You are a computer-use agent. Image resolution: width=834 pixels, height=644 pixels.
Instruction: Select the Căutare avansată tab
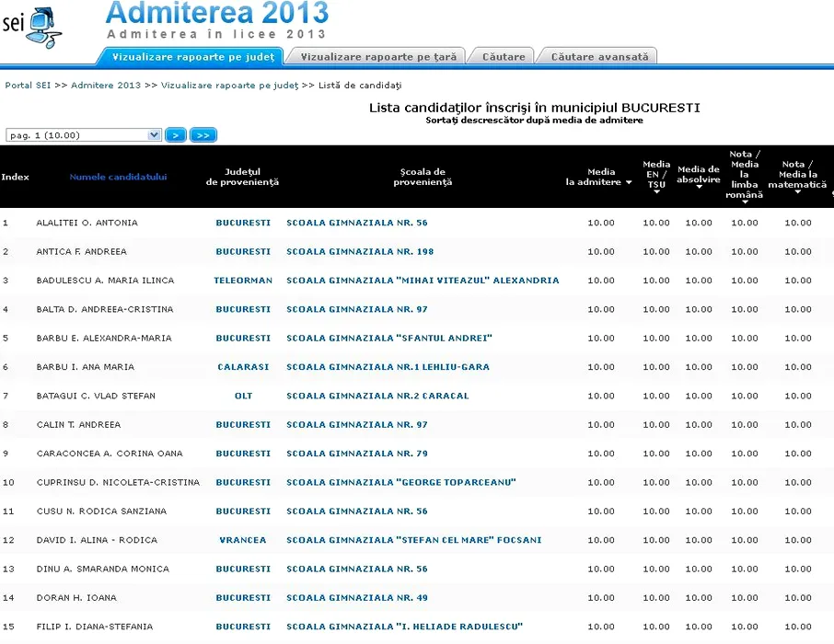click(x=599, y=57)
